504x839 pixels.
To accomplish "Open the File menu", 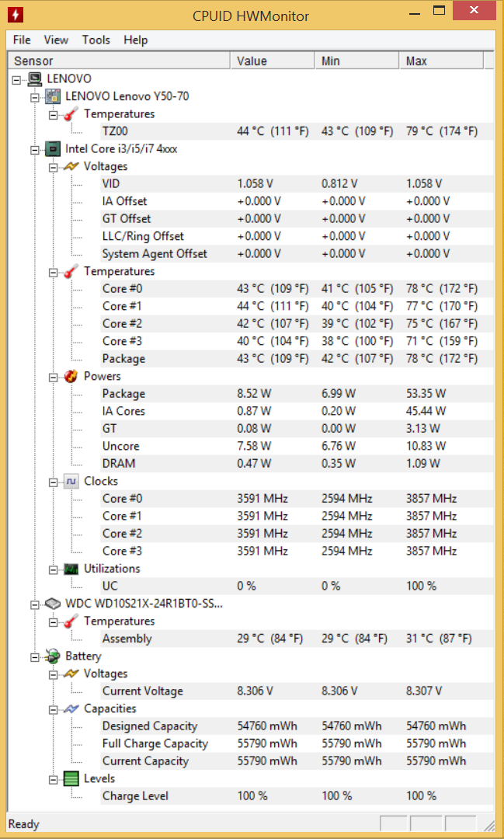I will click(22, 40).
